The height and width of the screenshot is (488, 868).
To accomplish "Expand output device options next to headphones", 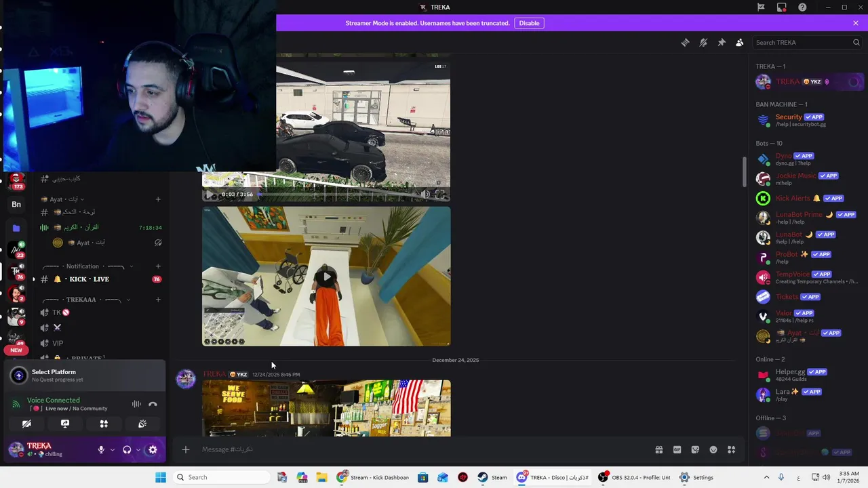I will [138, 449].
